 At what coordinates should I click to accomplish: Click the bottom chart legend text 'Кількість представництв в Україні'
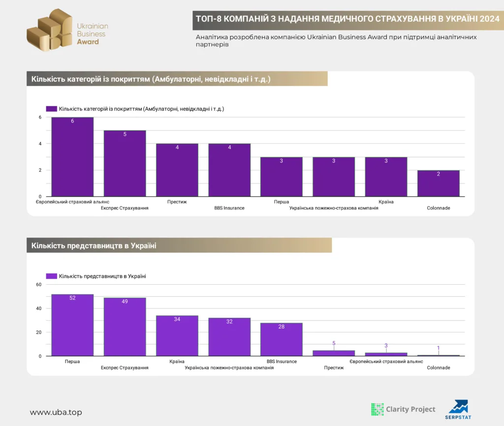[102, 276]
